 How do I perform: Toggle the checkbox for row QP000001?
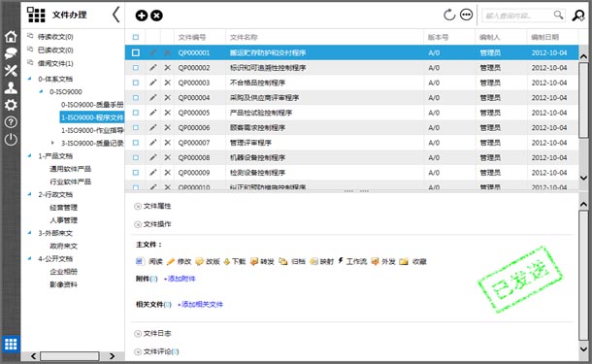[136, 52]
